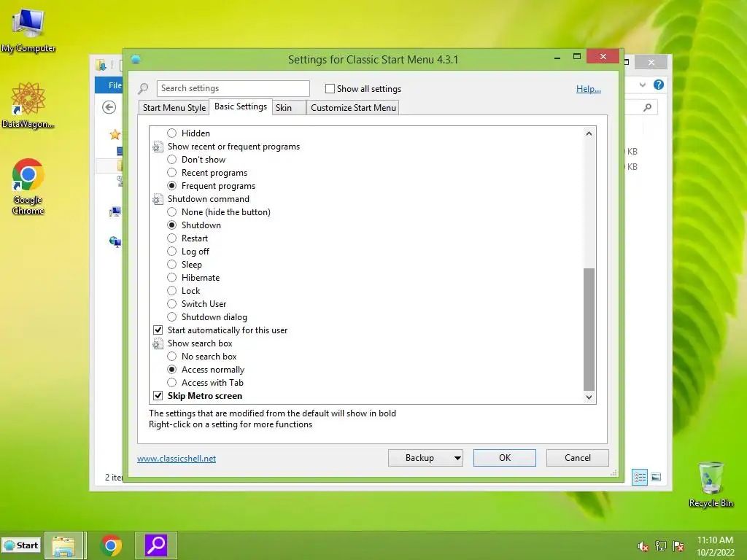Launch Chrome from the taskbar

(111, 545)
